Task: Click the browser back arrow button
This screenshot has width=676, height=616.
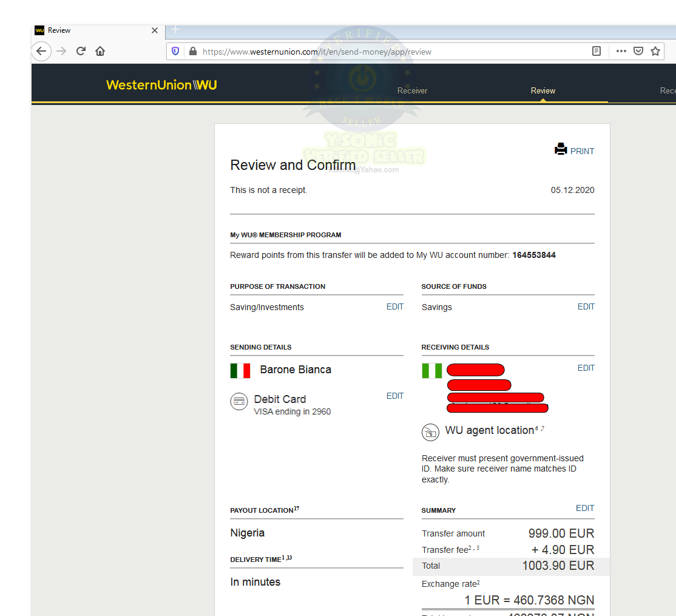Action: click(x=41, y=52)
